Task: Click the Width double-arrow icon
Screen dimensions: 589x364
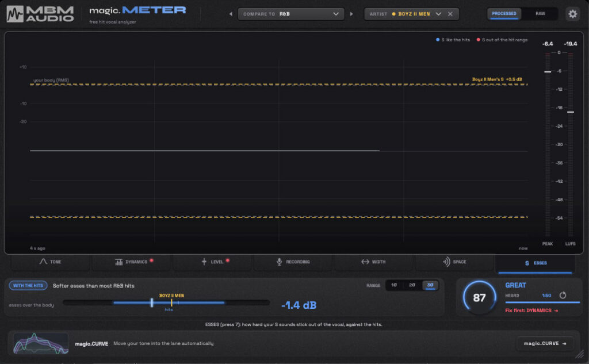Action: [365, 262]
